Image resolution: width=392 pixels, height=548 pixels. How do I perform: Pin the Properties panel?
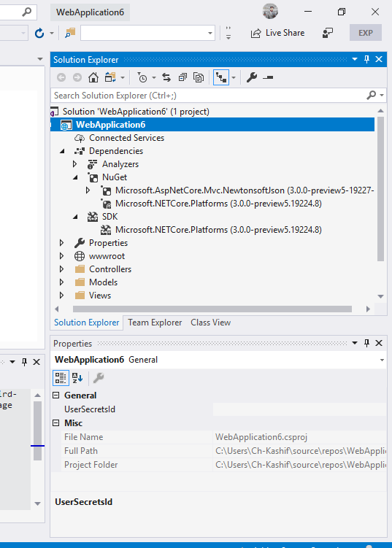coord(367,343)
